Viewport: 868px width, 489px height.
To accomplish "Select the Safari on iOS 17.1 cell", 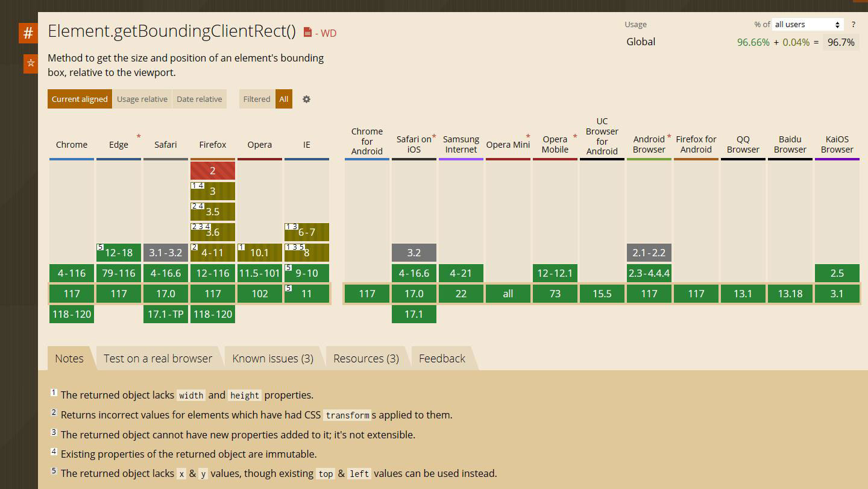I will tap(414, 314).
